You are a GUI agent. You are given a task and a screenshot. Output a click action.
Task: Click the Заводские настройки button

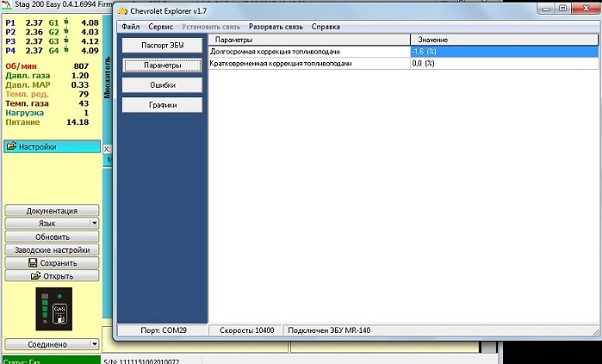tap(52, 250)
